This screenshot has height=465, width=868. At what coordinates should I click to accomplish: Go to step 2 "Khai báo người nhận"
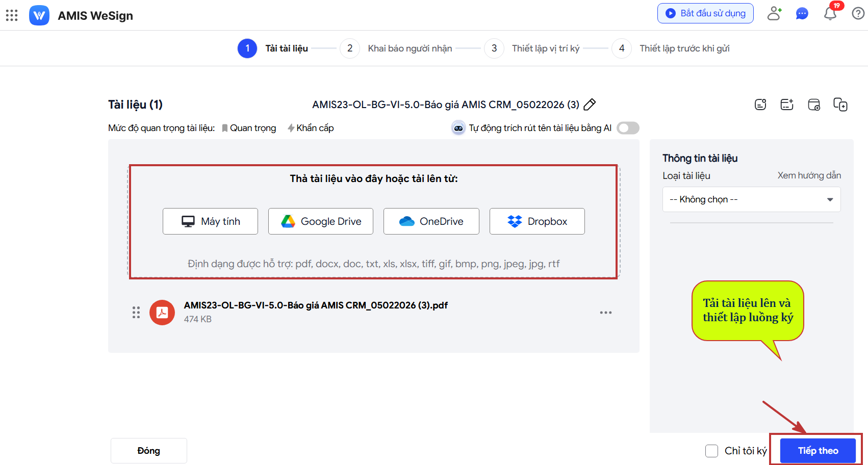tap(396, 48)
